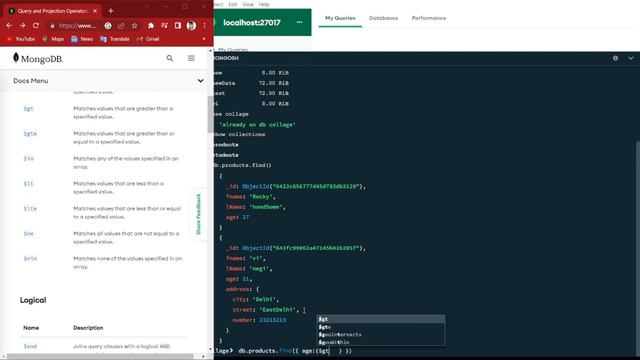Expand the Docs Menu dropdown
This screenshot has width=640, height=360.
[200, 81]
